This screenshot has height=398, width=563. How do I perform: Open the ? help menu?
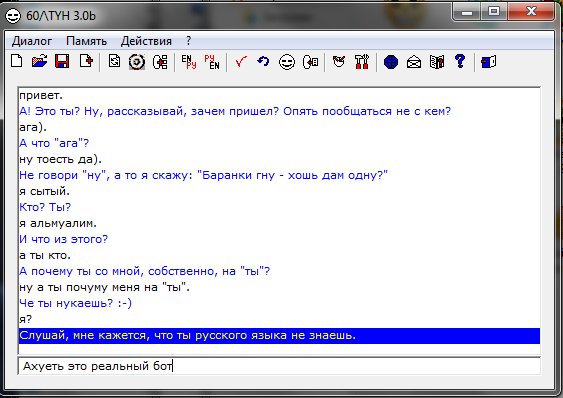(189, 41)
